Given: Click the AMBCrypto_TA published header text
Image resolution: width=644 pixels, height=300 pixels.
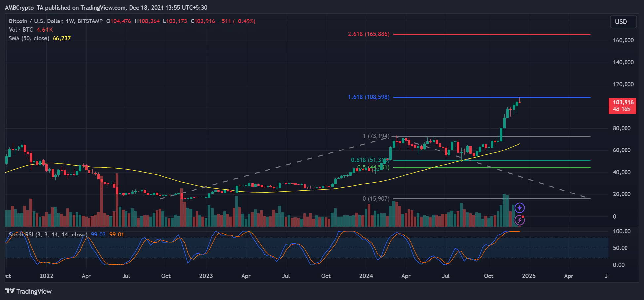Looking at the screenshot, I should tap(106, 8).
